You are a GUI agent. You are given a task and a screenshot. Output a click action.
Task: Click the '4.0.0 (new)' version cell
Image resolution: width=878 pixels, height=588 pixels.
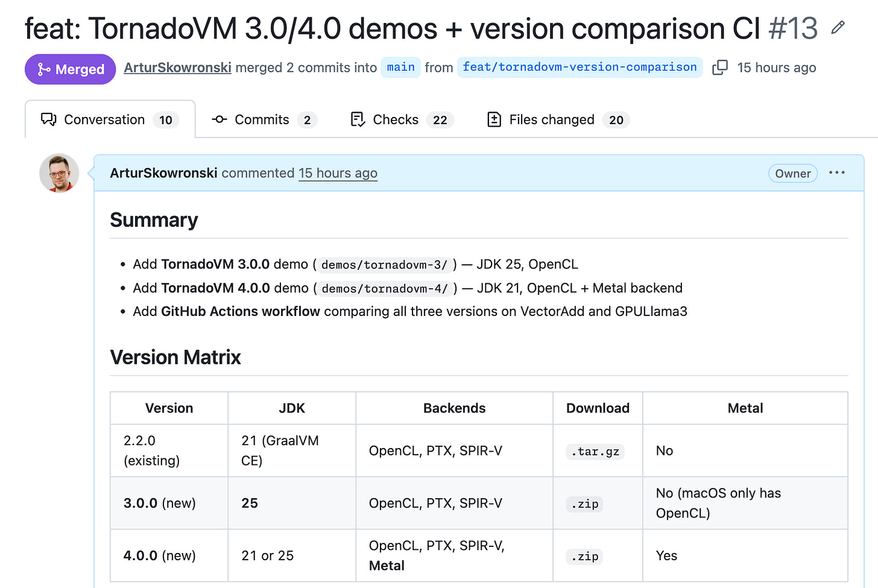169,555
